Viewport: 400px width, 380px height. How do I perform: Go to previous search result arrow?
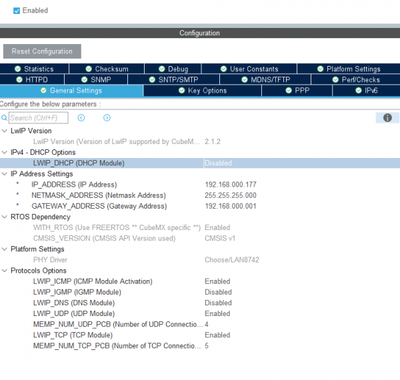[81, 118]
